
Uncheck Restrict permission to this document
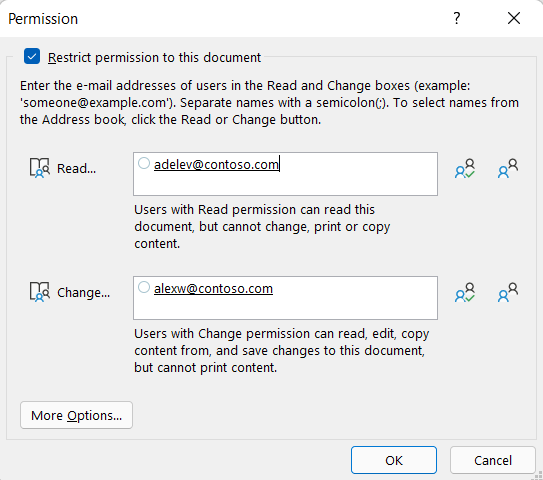click(x=32, y=56)
